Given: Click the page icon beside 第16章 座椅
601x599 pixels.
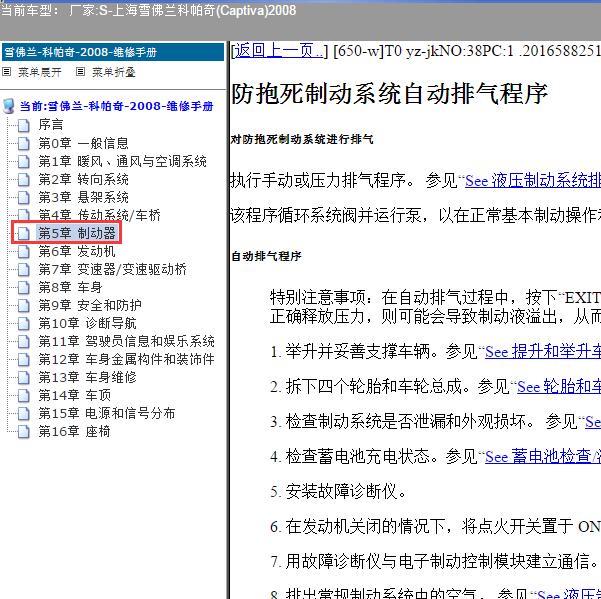Looking at the screenshot, I should point(24,431).
